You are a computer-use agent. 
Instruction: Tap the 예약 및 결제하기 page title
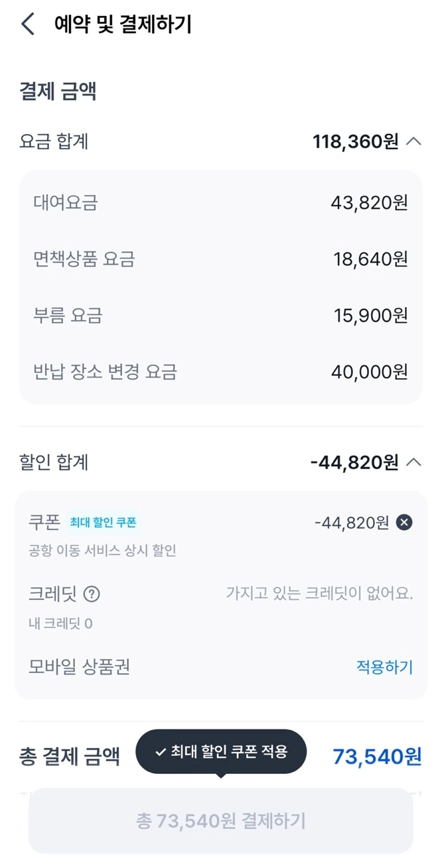pyautogui.click(x=123, y=25)
